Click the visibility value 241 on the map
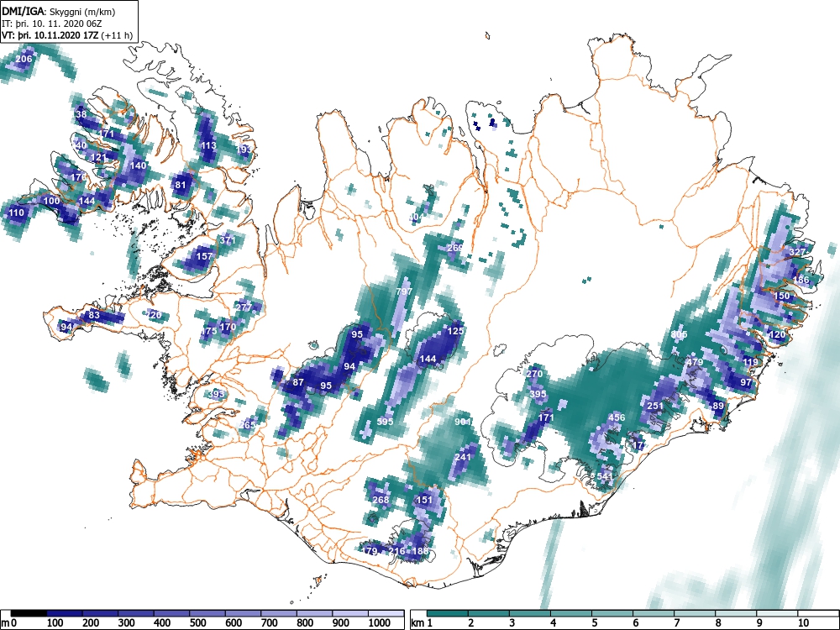The height and width of the screenshot is (630, 840). click(x=462, y=457)
